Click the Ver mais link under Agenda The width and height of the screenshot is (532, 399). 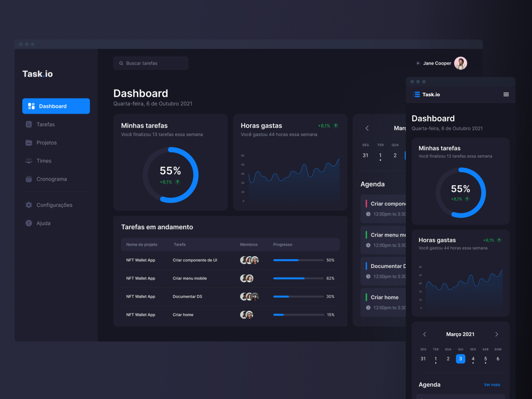492,385
